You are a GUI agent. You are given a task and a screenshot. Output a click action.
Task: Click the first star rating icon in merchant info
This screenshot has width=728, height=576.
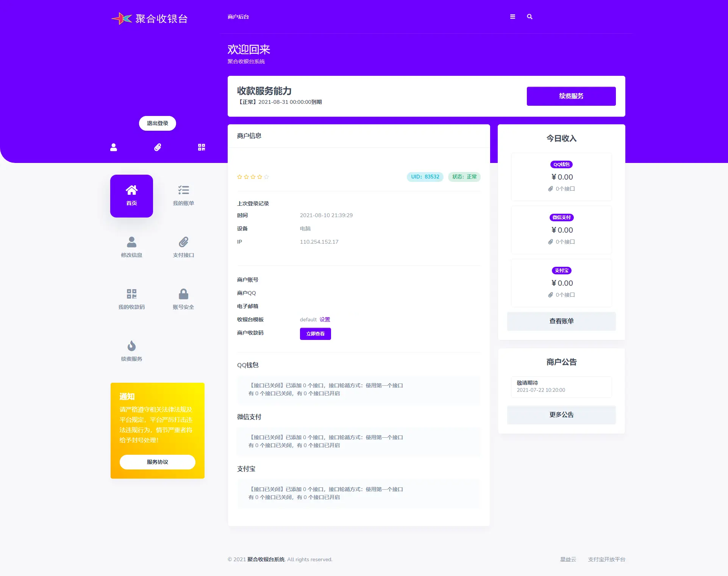[x=239, y=177]
